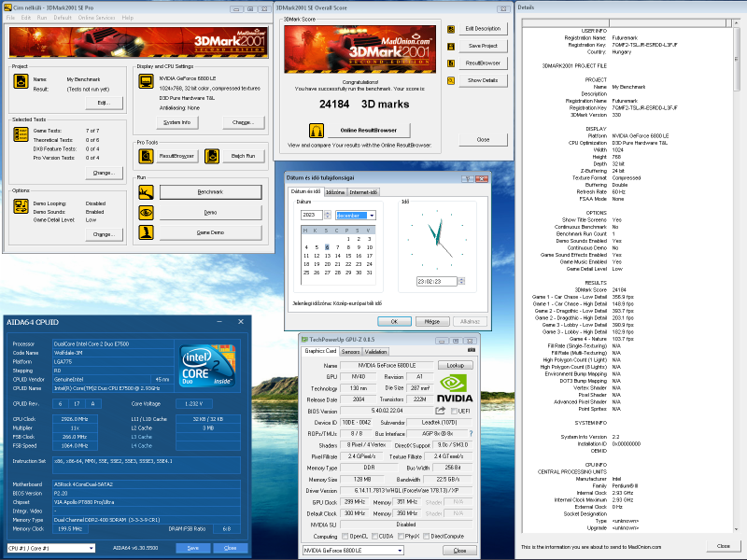The image size is (747, 560).
Task: Open the CPU #1 / Core #1 dropdown in AIDA64
Action: pyautogui.click(x=91, y=548)
